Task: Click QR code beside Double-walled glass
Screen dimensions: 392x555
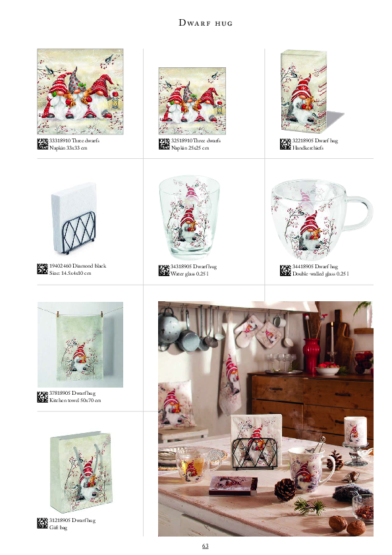Action: [x=285, y=270]
